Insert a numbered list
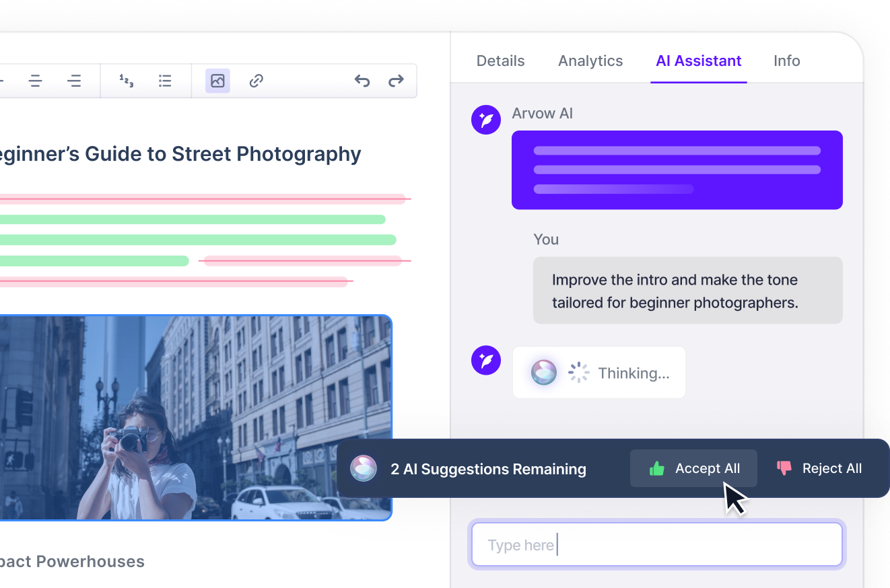Image resolution: width=890 pixels, height=588 pixels. point(126,81)
